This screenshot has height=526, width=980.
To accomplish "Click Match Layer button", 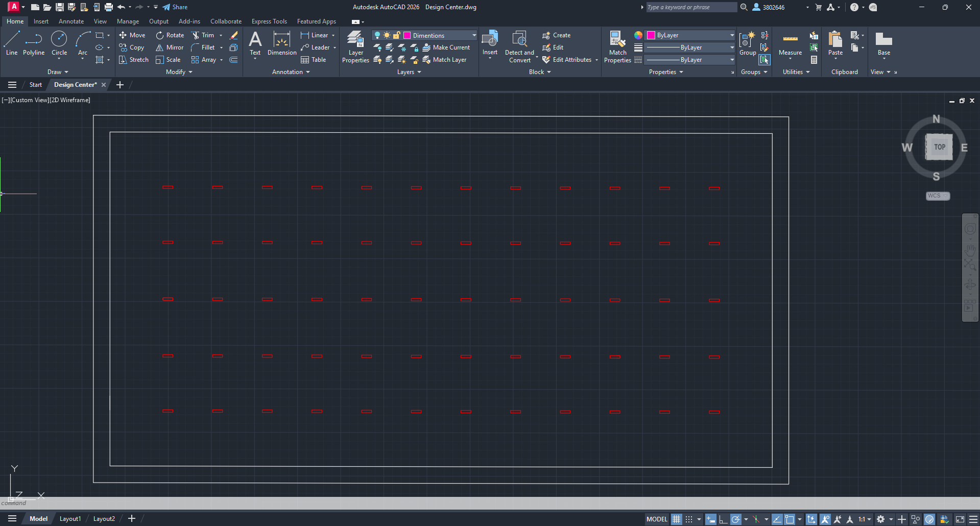I will [x=444, y=60].
